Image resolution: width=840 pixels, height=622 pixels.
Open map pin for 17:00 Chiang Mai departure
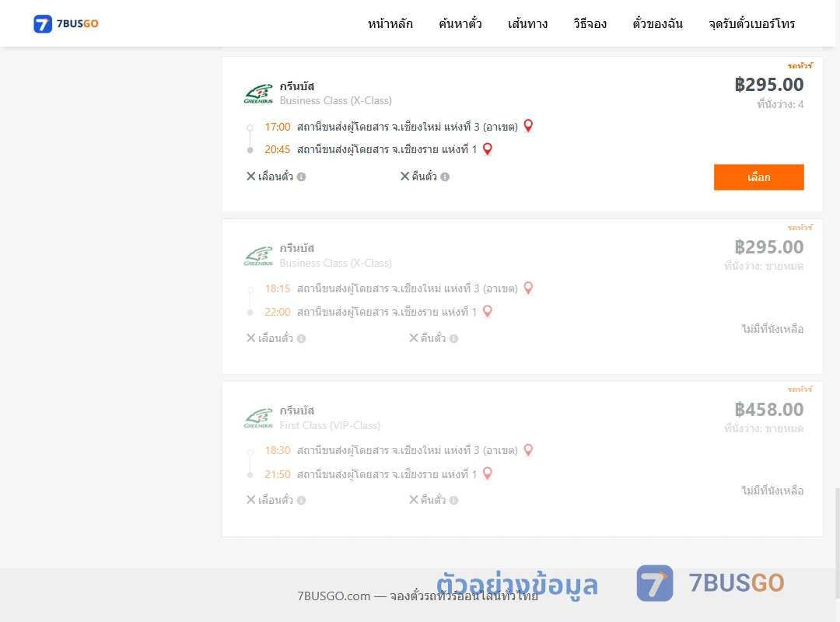[x=528, y=126]
